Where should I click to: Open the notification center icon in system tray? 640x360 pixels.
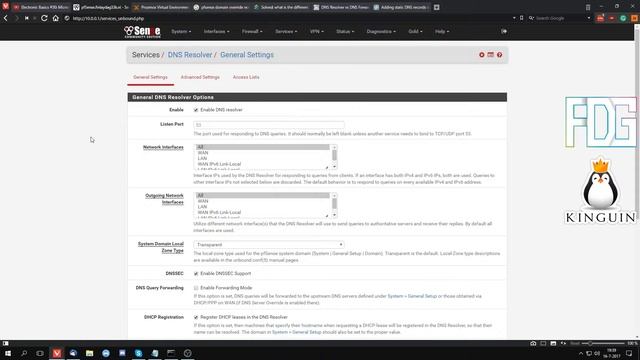629,353
